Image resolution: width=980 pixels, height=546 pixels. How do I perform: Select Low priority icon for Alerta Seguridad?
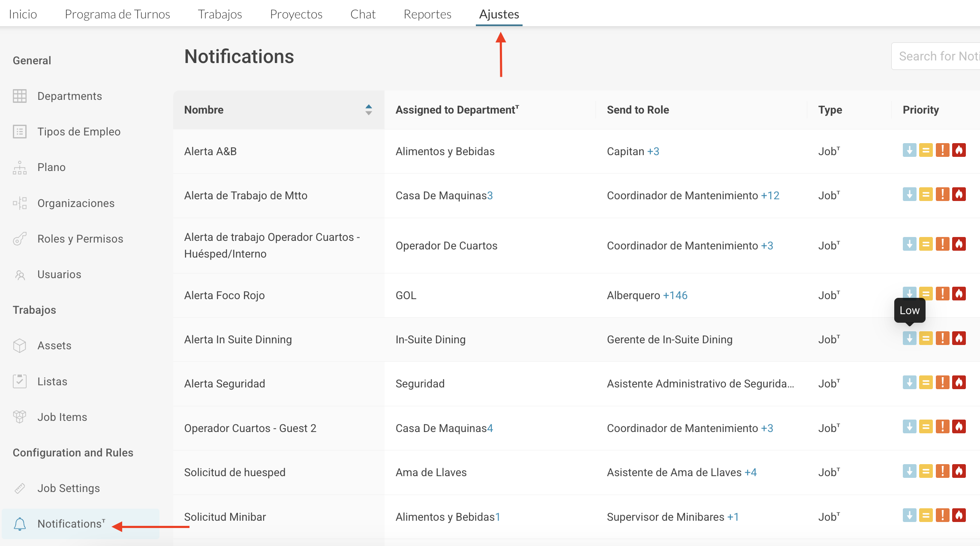click(x=909, y=383)
